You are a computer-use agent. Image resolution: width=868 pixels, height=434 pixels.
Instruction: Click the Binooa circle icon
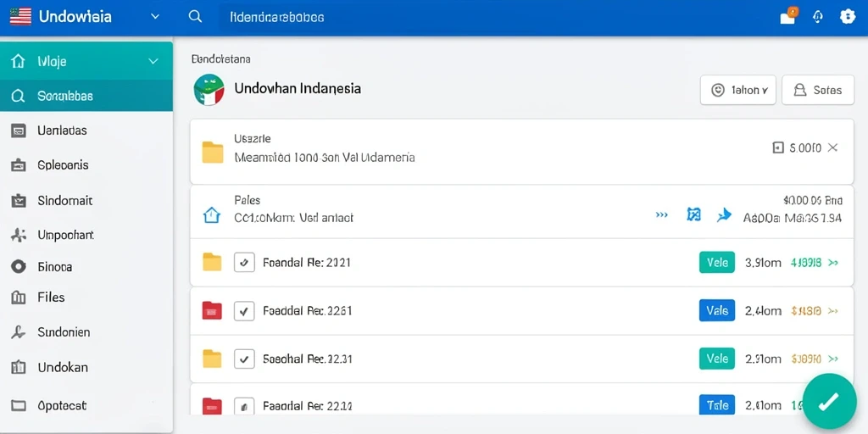[19, 267]
